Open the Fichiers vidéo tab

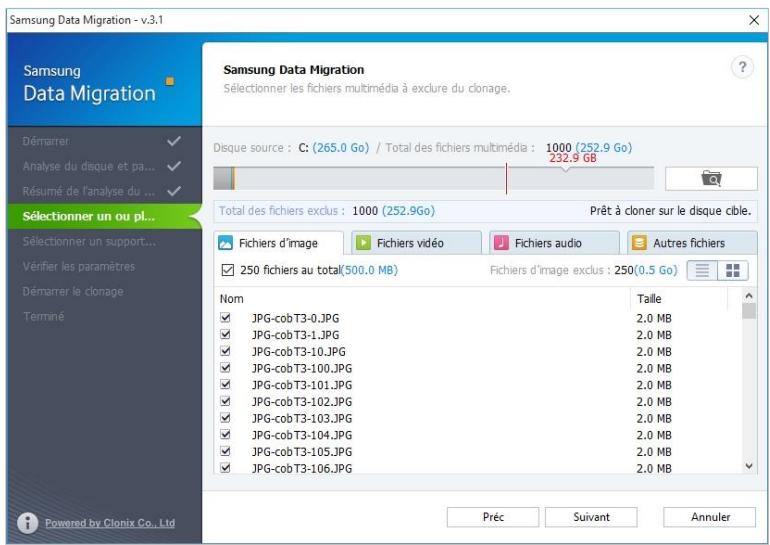416,243
